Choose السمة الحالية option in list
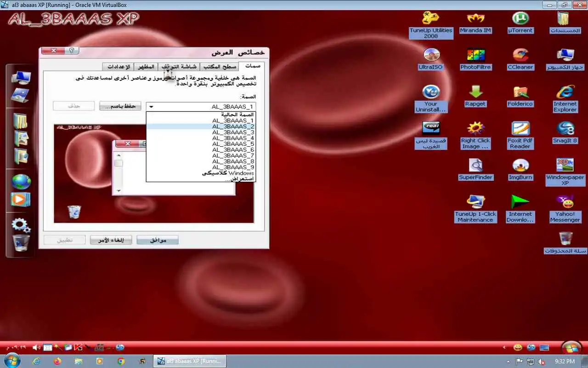This screenshot has height=368, width=588. [x=201, y=115]
